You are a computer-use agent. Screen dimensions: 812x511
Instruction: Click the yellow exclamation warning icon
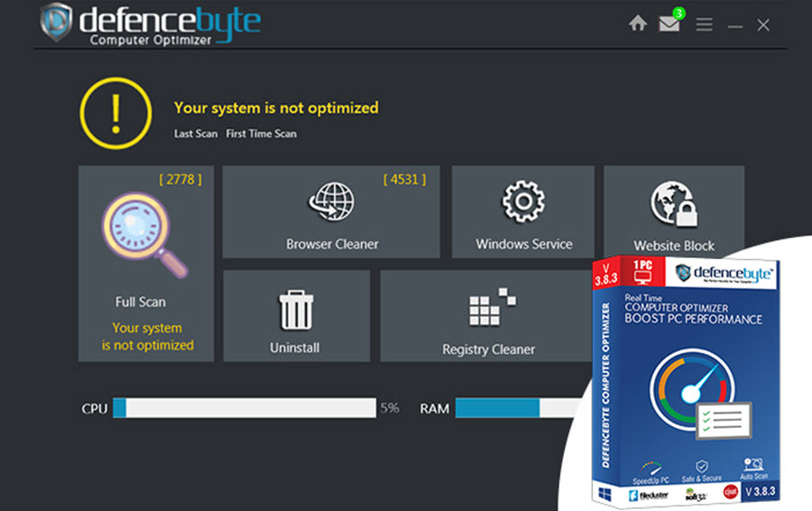click(x=116, y=114)
